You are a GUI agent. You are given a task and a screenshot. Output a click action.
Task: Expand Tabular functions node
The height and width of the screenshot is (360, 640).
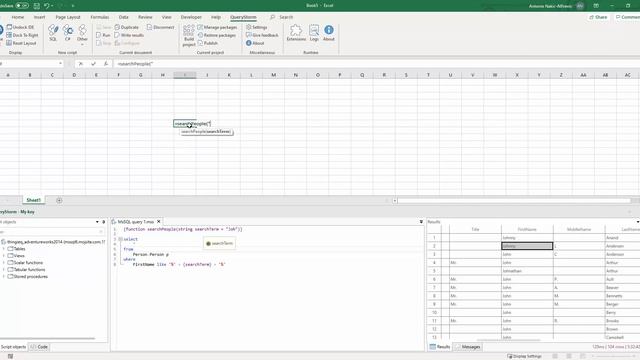(4, 269)
